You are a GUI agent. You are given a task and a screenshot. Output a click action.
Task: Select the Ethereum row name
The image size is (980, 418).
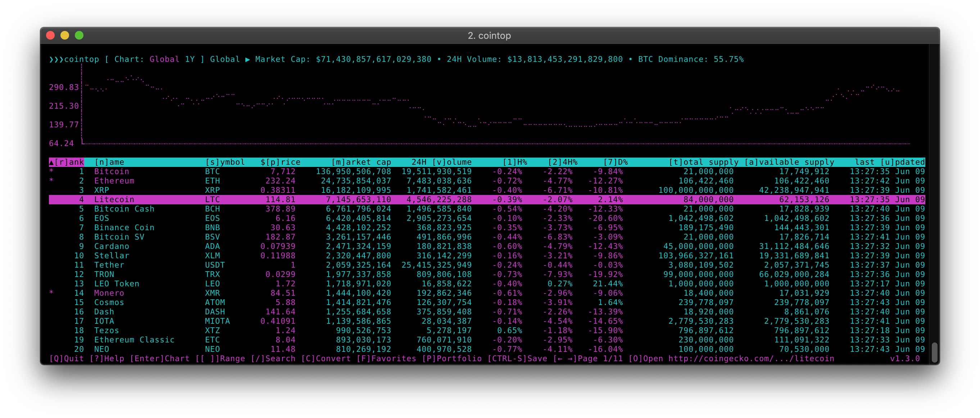(x=114, y=181)
